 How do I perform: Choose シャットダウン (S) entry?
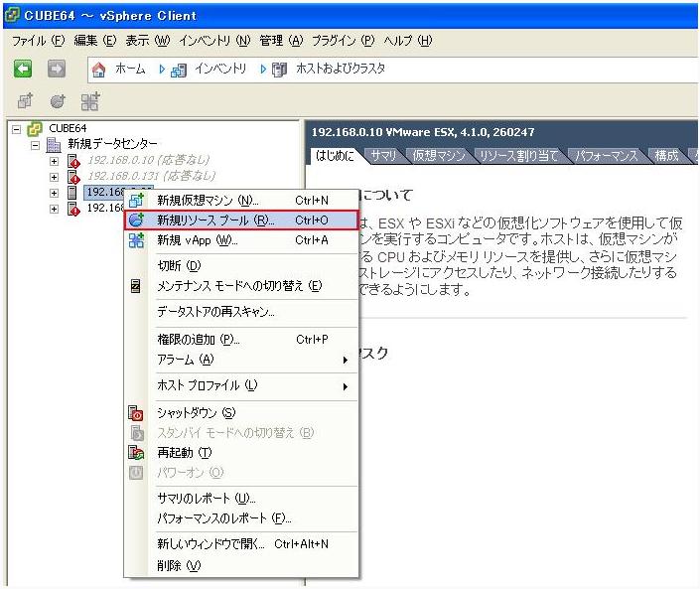[241, 413]
